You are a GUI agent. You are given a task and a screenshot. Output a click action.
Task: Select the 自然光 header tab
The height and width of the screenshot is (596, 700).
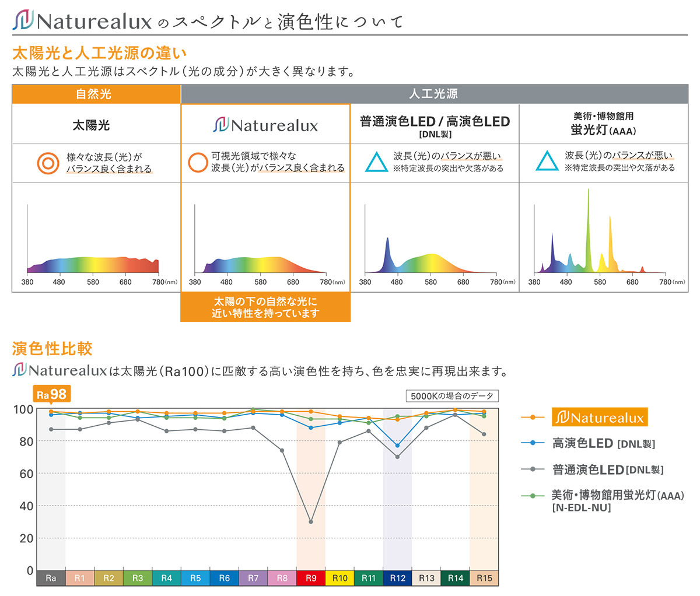click(96, 94)
